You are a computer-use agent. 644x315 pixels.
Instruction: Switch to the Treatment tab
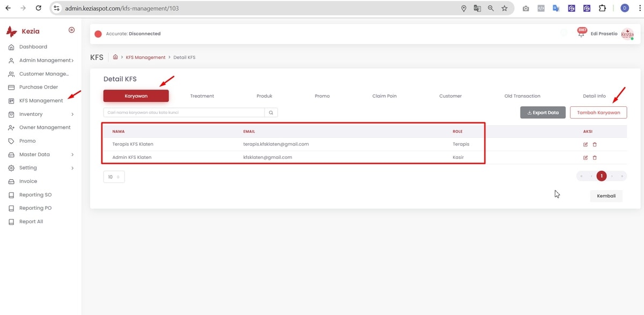click(202, 96)
